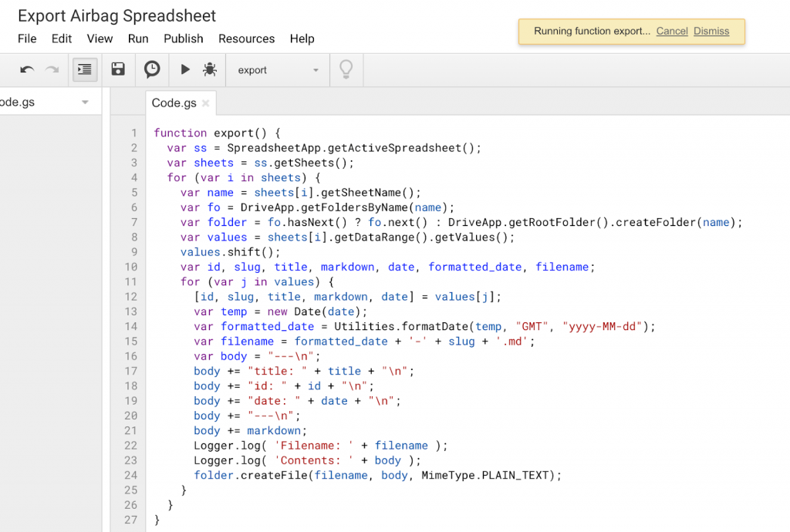Open the Publish menu
790x532 pixels.
click(184, 39)
